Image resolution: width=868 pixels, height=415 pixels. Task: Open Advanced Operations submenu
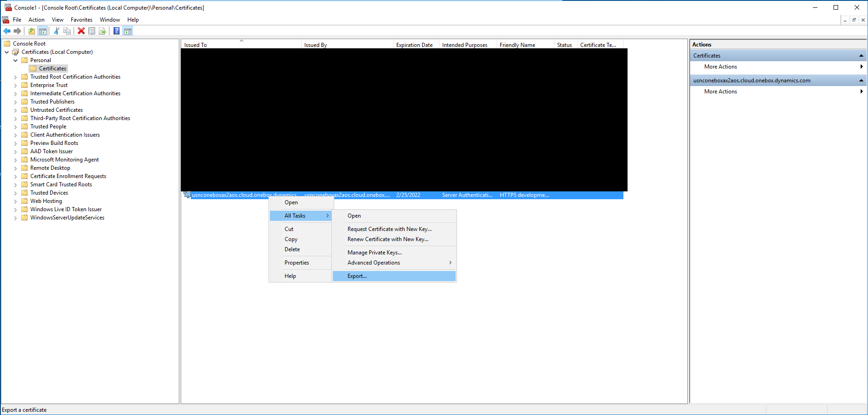[394, 263]
